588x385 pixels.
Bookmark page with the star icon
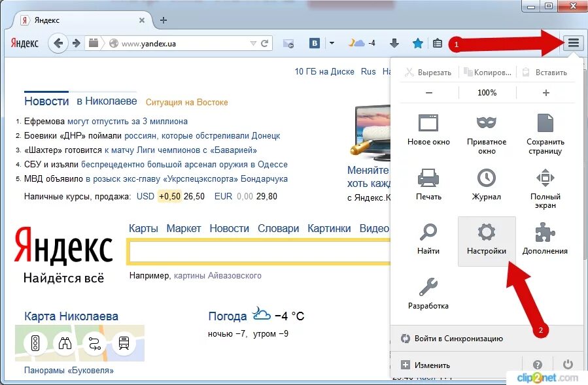tap(417, 44)
